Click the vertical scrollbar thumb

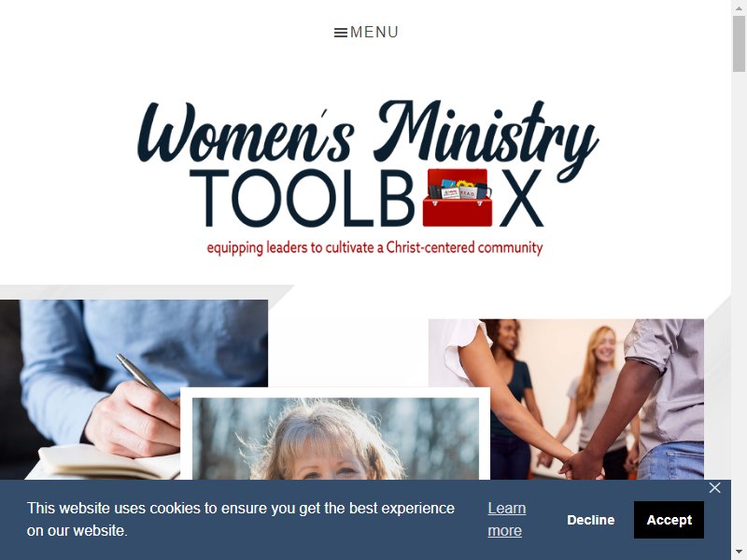[x=739, y=44]
